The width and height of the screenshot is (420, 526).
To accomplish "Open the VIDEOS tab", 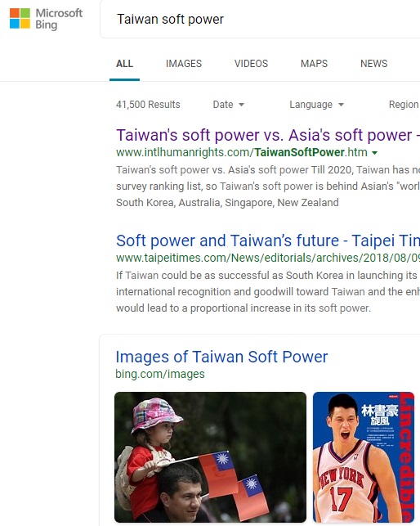I will point(251,64).
